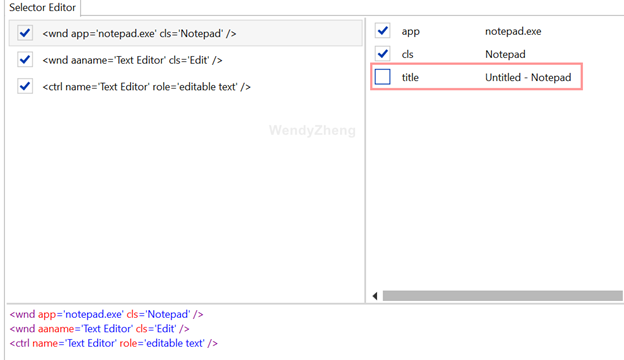Click the third line ctrl name XML text
This screenshot has width=624, height=360.
click(113, 343)
